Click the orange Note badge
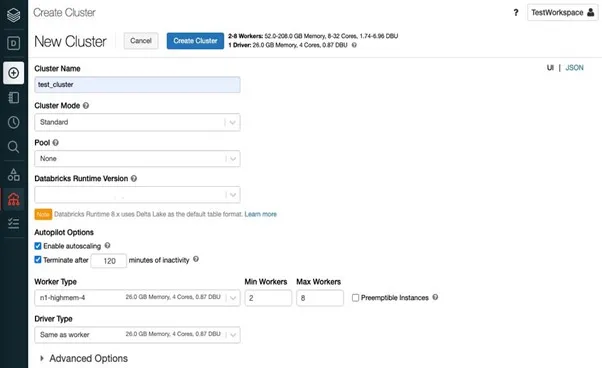This screenshot has height=368, width=602. coord(43,214)
